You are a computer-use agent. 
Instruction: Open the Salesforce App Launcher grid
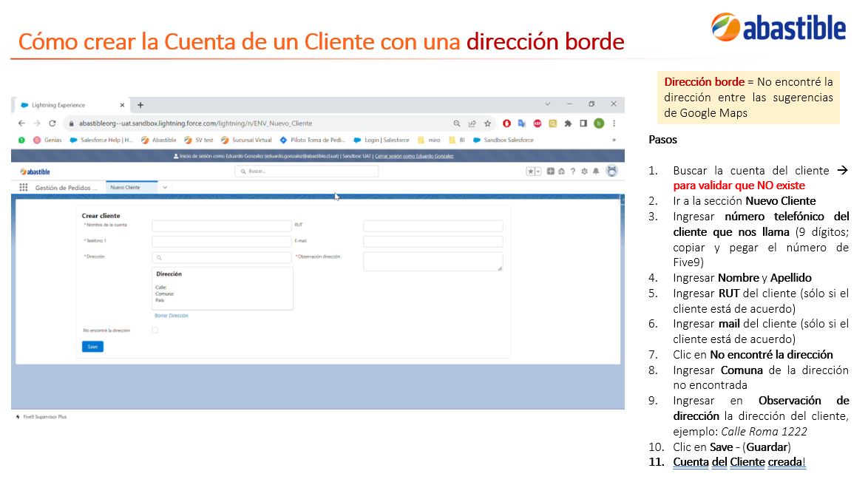[x=23, y=188]
